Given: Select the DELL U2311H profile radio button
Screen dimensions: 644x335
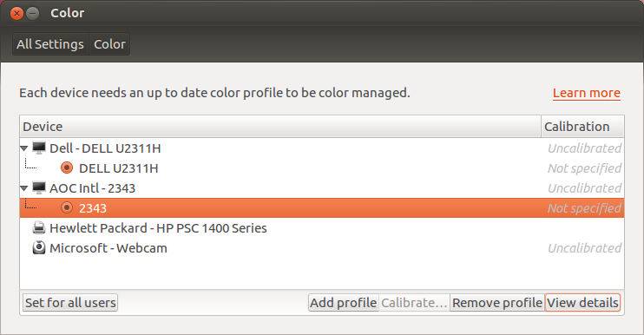Looking at the screenshot, I should pyautogui.click(x=67, y=167).
